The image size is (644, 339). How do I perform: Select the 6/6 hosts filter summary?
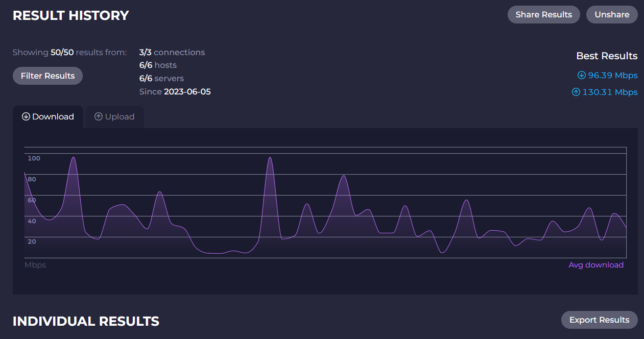(x=158, y=65)
